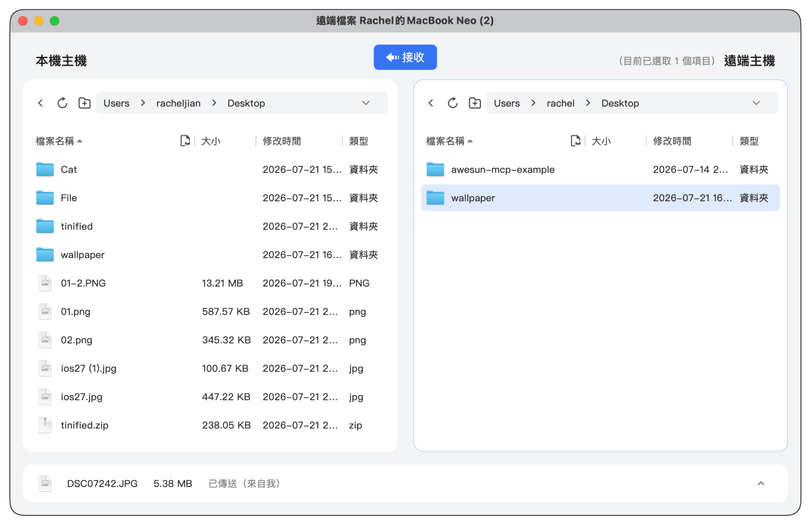Open Desktop in local breadcrumb path
The image size is (812, 528).
(x=246, y=103)
